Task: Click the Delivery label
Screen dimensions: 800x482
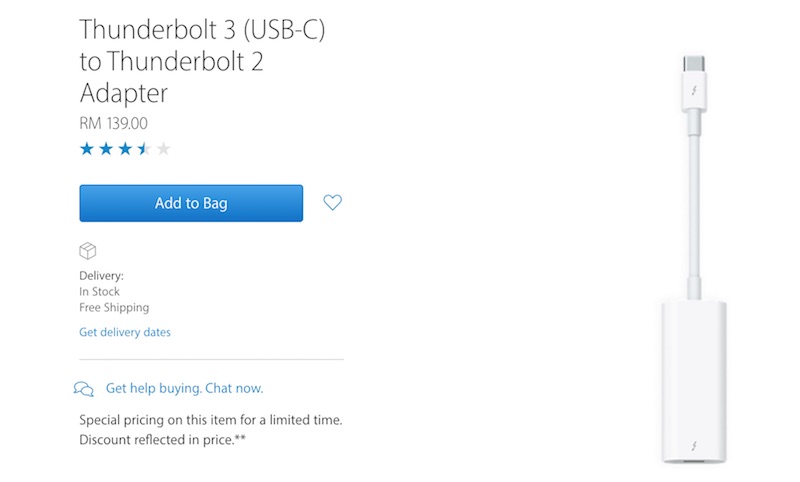Action: tap(102, 276)
